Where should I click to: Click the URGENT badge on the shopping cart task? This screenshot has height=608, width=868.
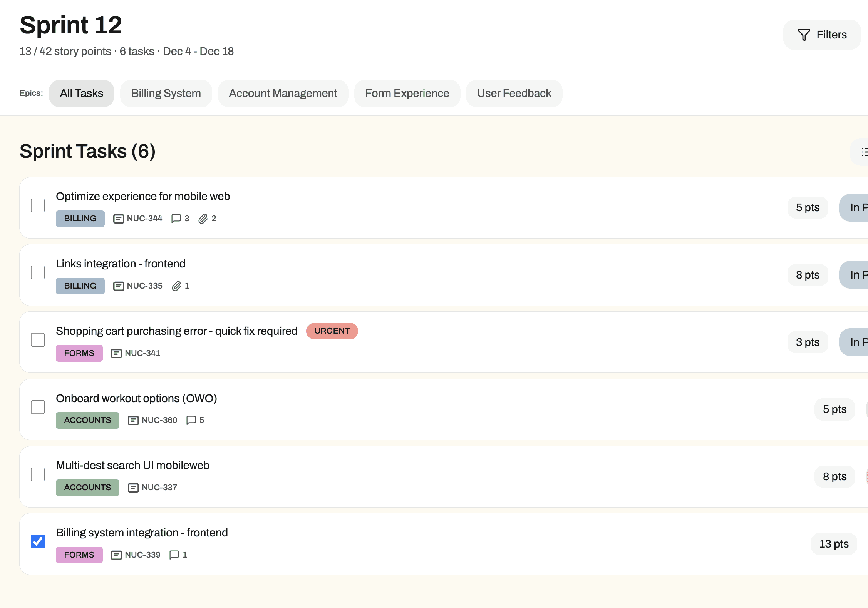pyautogui.click(x=332, y=331)
